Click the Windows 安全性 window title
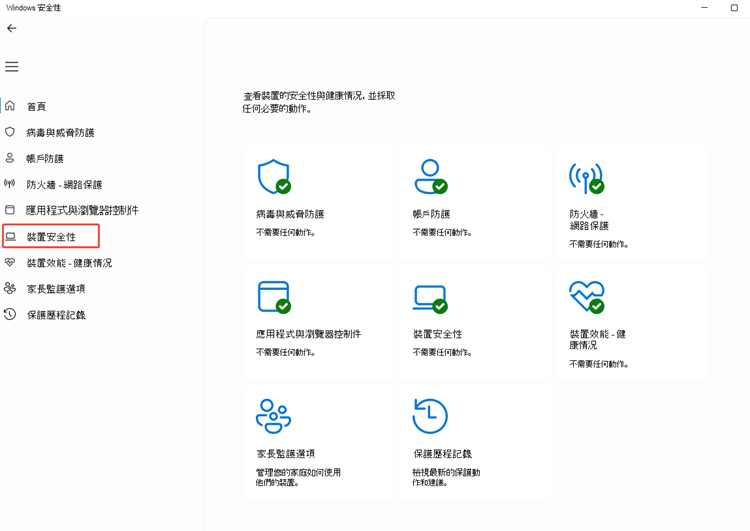The image size is (750, 531). pyautogui.click(x=33, y=8)
